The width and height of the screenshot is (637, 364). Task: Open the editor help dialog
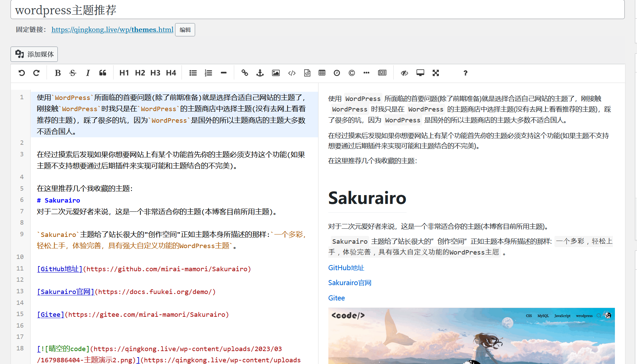pyautogui.click(x=465, y=73)
